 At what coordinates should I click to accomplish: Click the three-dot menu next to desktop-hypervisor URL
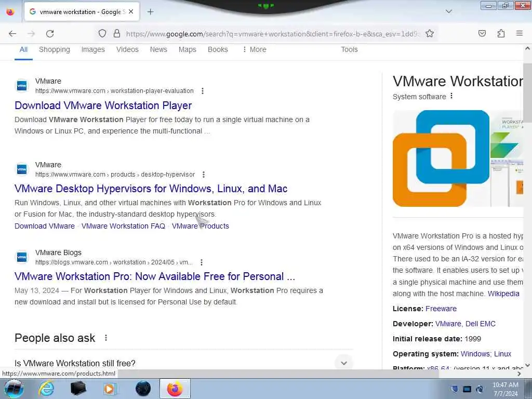coord(204,175)
